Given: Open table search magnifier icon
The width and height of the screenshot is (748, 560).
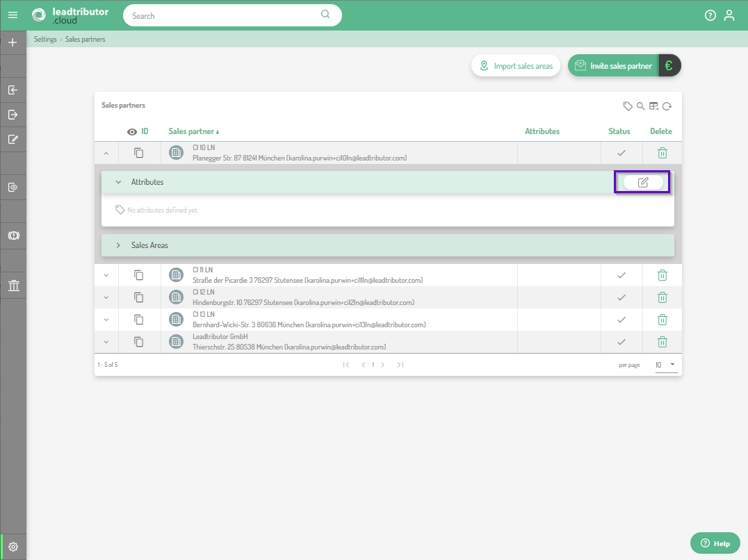Looking at the screenshot, I should click(641, 106).
